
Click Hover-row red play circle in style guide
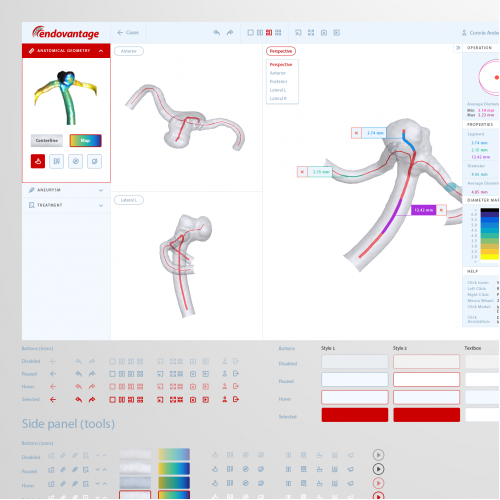378,483
